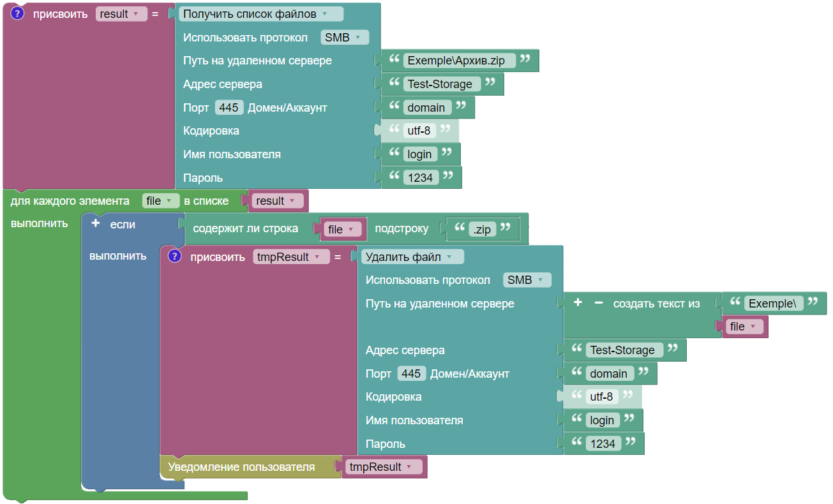Select the 'создать текст из' block label

[657, 304]
